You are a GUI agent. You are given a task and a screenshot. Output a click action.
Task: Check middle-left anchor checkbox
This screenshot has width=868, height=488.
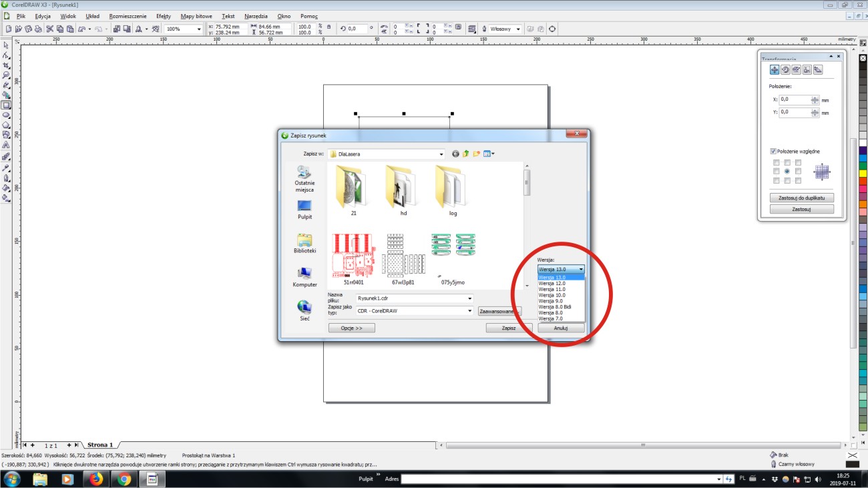click(x=777, y=172)
